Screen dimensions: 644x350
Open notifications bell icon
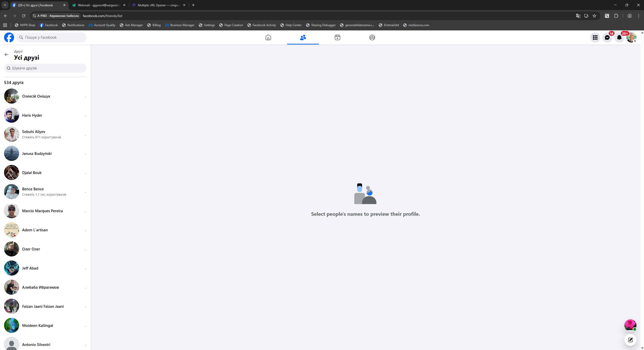[x=619, y=37]
